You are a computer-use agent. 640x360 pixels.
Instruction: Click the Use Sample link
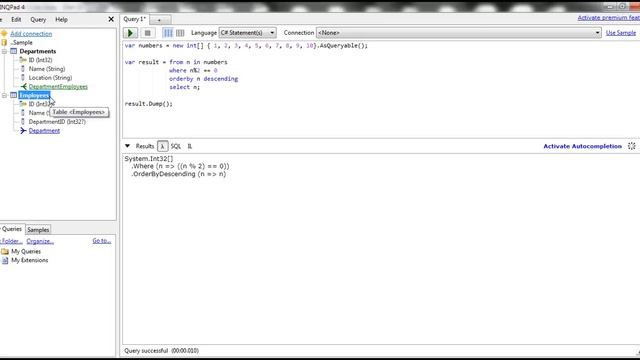[621, 33]
